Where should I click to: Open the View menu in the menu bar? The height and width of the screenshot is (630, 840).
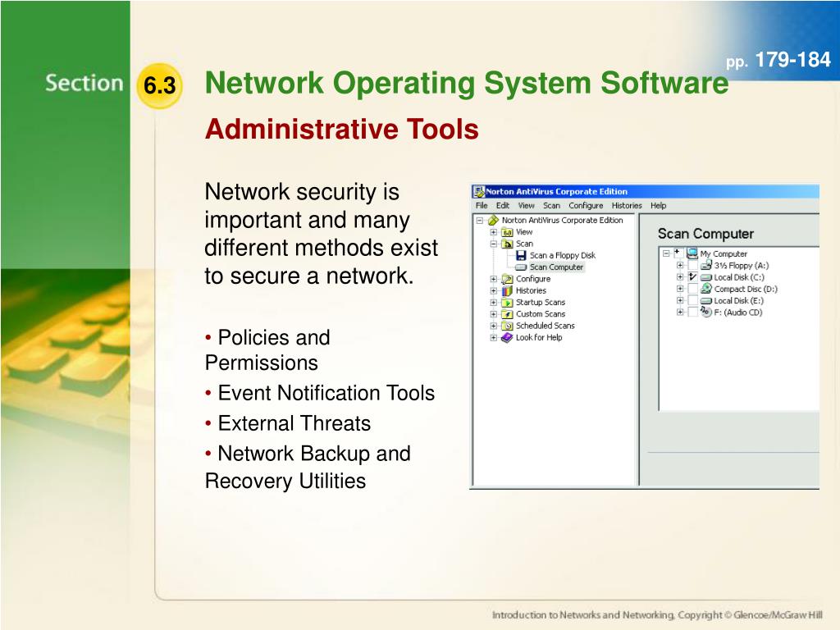pyautogui.click(x=526, y=206)
